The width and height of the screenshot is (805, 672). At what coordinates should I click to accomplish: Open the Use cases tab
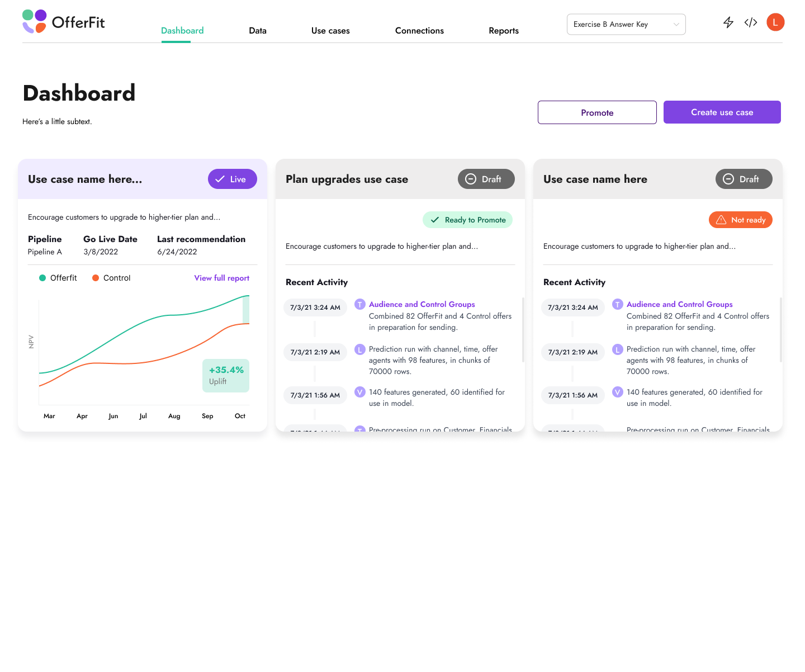tap(330, 31)
